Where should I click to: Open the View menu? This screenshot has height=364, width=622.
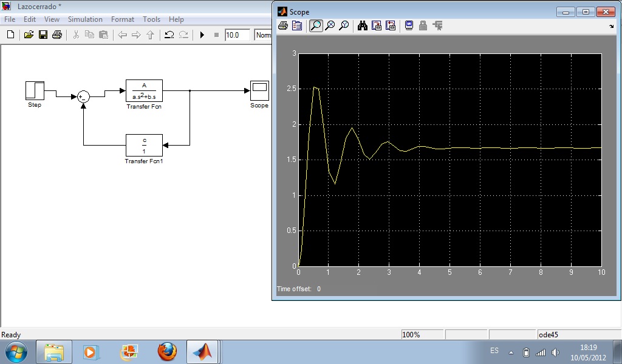pyautogui.click(x=52, y=19)
